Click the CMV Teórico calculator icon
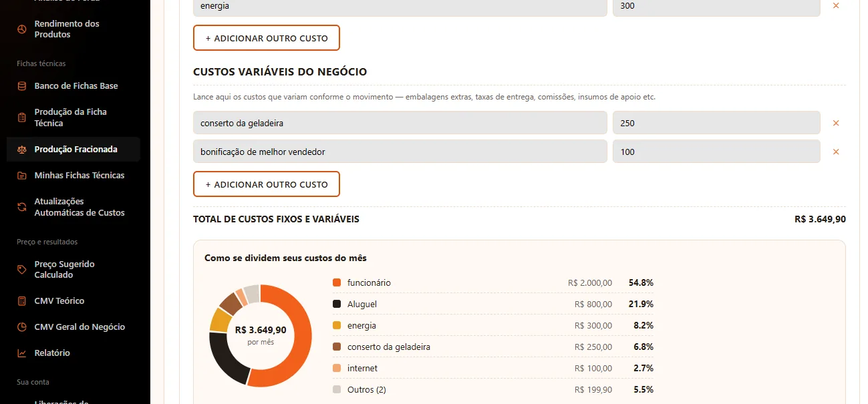This screenshot has width=868, height=404. [21, 301]
